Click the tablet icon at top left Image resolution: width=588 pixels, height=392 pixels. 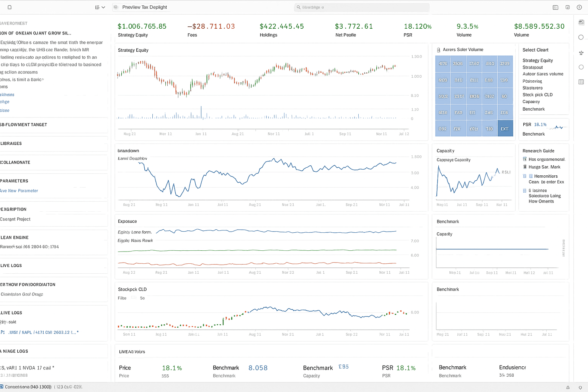click(10, 7)
